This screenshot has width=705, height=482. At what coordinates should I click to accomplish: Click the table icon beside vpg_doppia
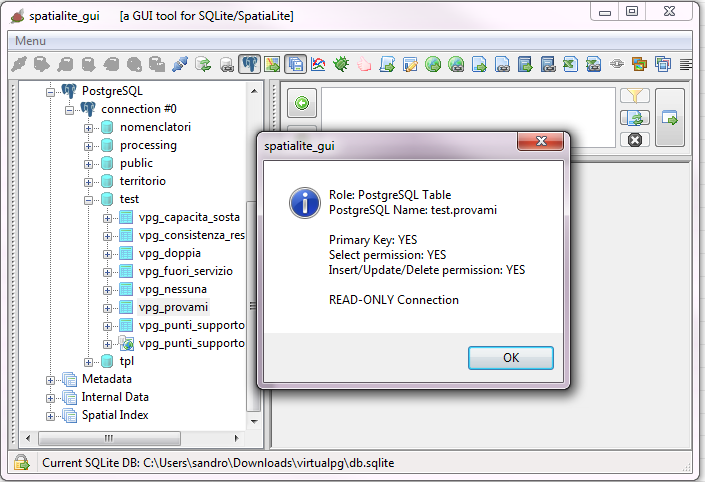click(126, 254)
